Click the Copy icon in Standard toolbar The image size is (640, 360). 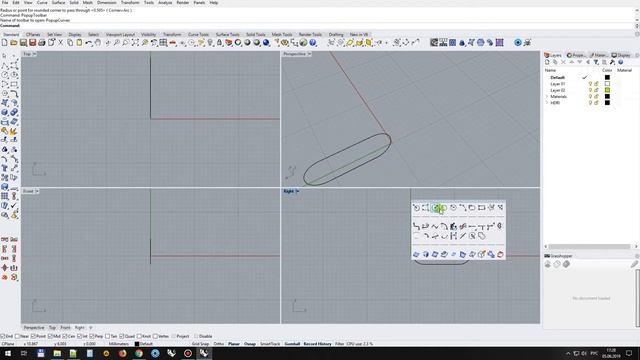tap(70, 42)
